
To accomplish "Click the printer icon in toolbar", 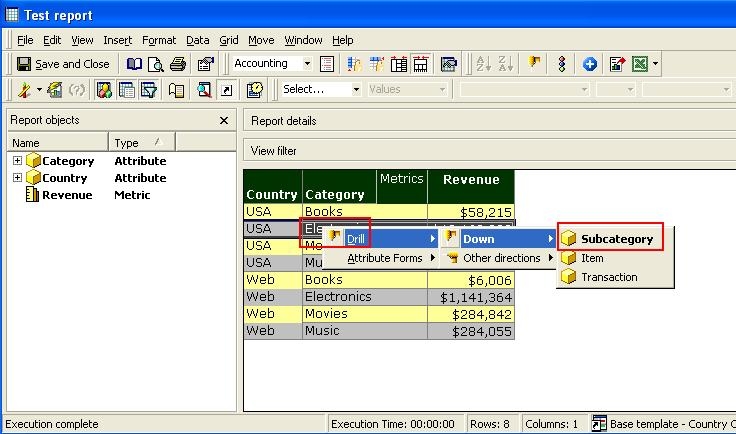I will click(178, 64).
